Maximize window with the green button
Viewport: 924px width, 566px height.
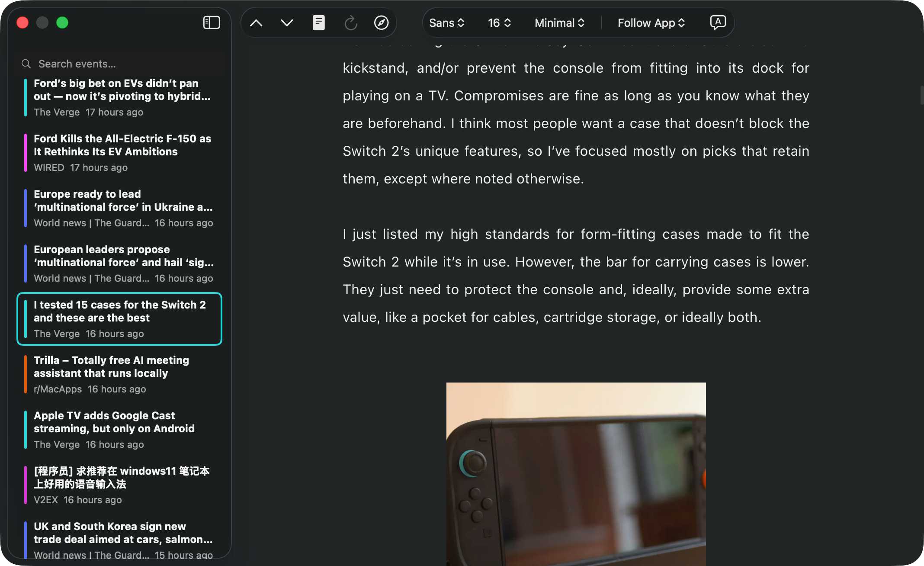tap(62, 23)
